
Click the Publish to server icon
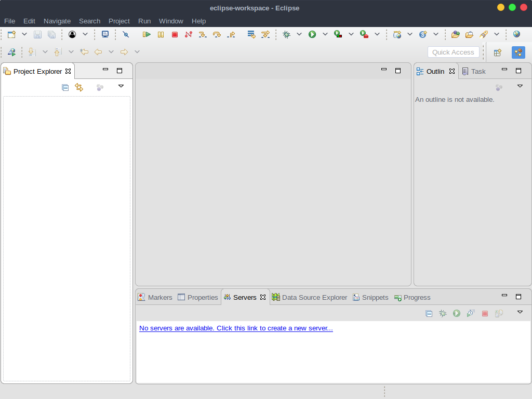(499, 313)
